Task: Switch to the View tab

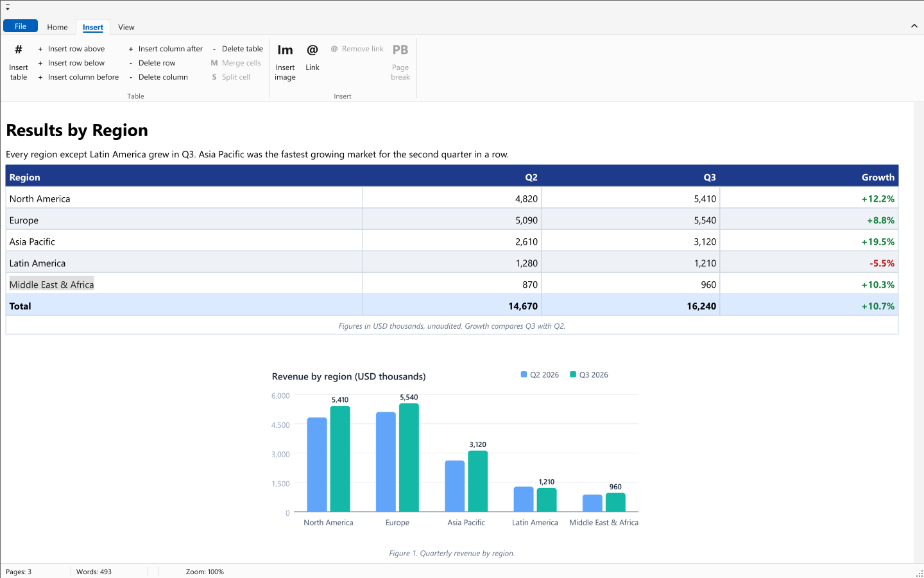Action: coord(126,27)
